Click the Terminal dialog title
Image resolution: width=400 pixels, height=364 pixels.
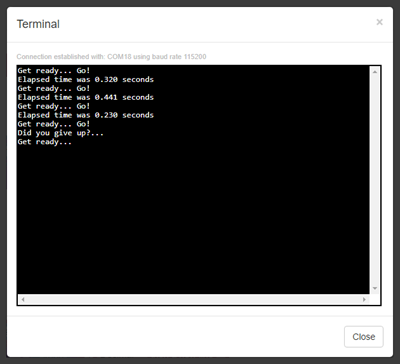(38, 24)
